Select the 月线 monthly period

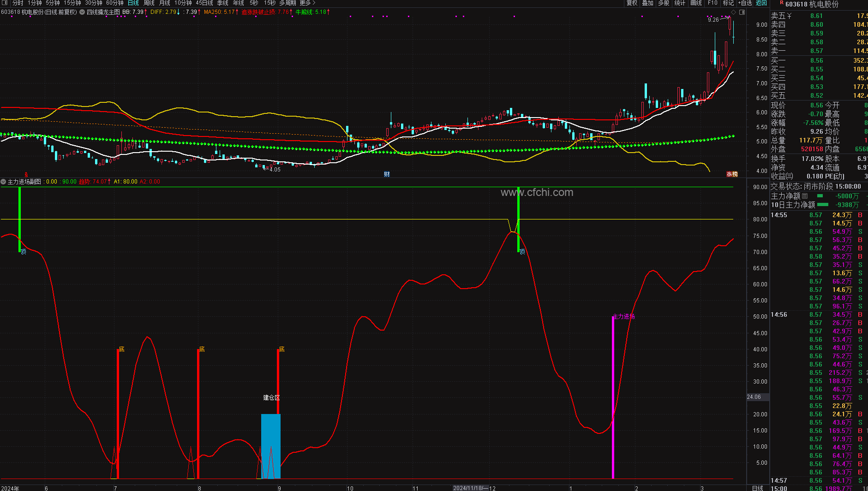(x=165, y=3)
